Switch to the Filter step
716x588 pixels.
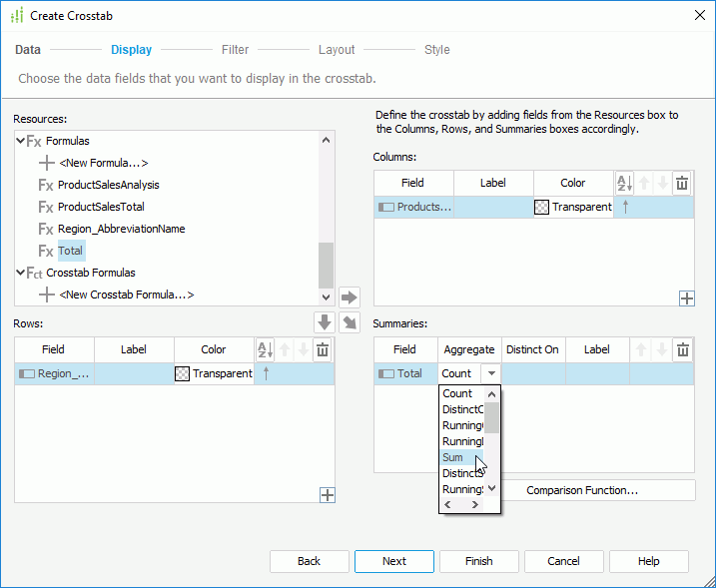coord(235,50)
